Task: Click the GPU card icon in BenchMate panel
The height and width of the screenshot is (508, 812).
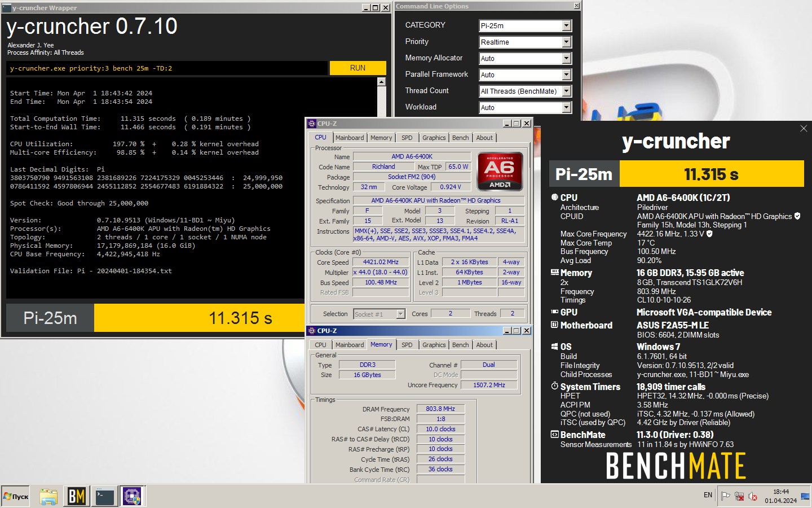Action: tap(555, 312)
